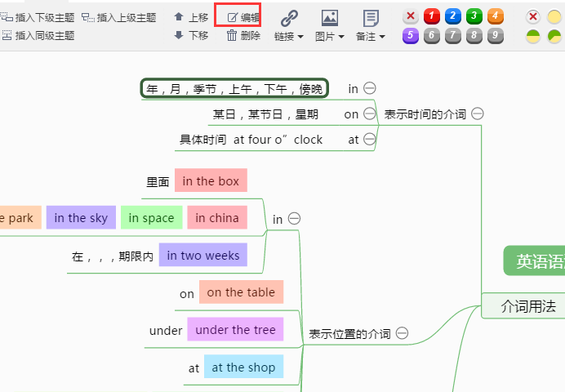This screenshot has width=565, height=392.
Task: Click the 'in two weeks' purple label
Action: [x=202, y=255]
